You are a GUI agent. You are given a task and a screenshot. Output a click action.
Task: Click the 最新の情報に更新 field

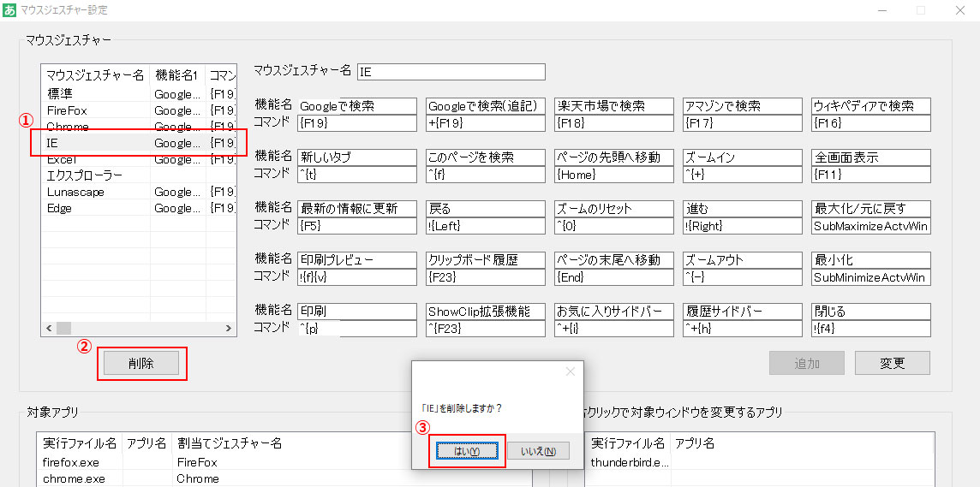pos(357,209)
